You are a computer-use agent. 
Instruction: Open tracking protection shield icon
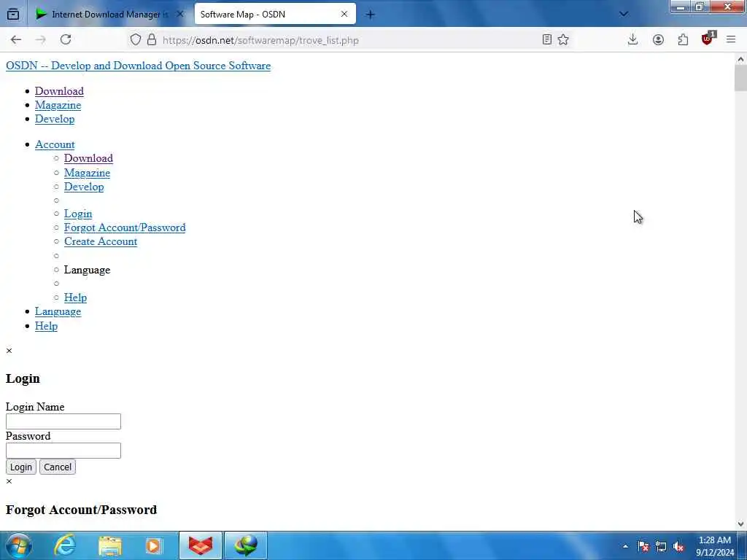coord(136,40)
